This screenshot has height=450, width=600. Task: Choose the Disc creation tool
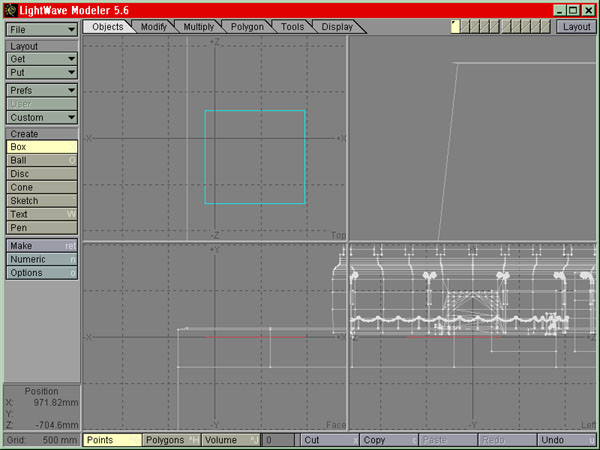(x=41, y=174)
